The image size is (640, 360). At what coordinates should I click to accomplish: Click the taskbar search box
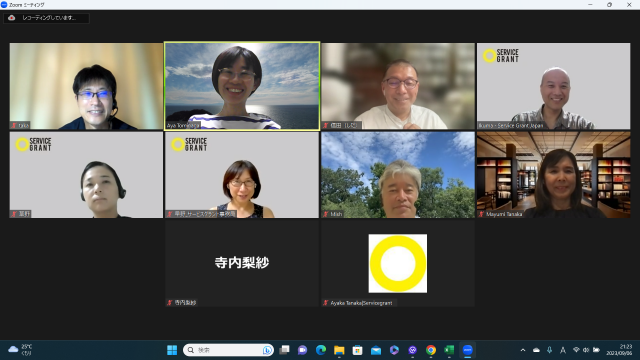[x=228, y=350]
